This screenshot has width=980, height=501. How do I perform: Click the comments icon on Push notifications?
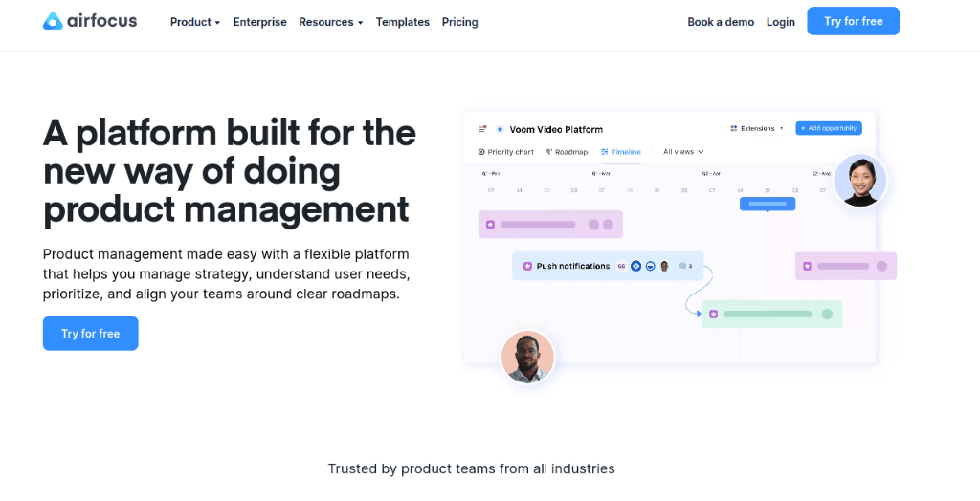coord(682,266)
